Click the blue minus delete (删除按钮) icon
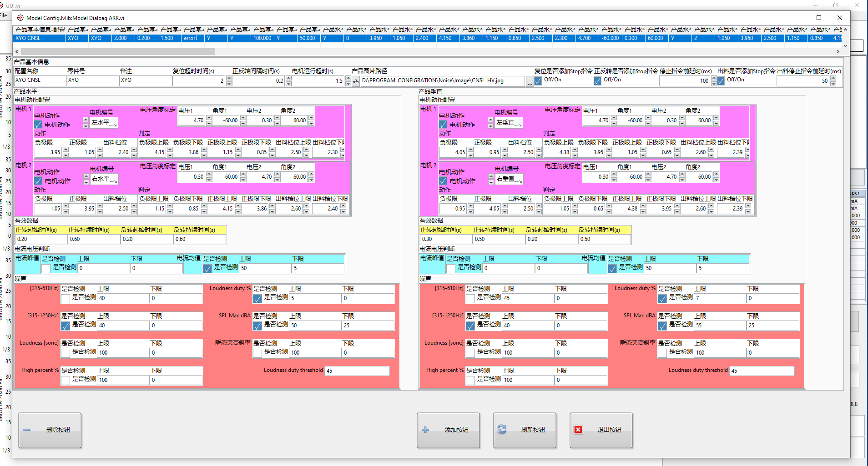The height and width of the screenshot is (466, 868). tap(27, 430)
